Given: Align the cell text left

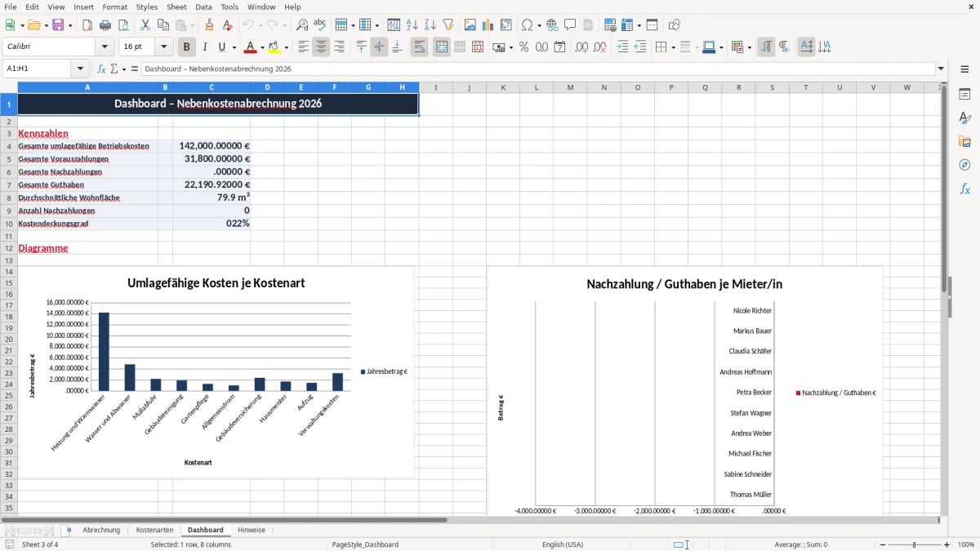Looking at the screenshot, I should point(303,47).
